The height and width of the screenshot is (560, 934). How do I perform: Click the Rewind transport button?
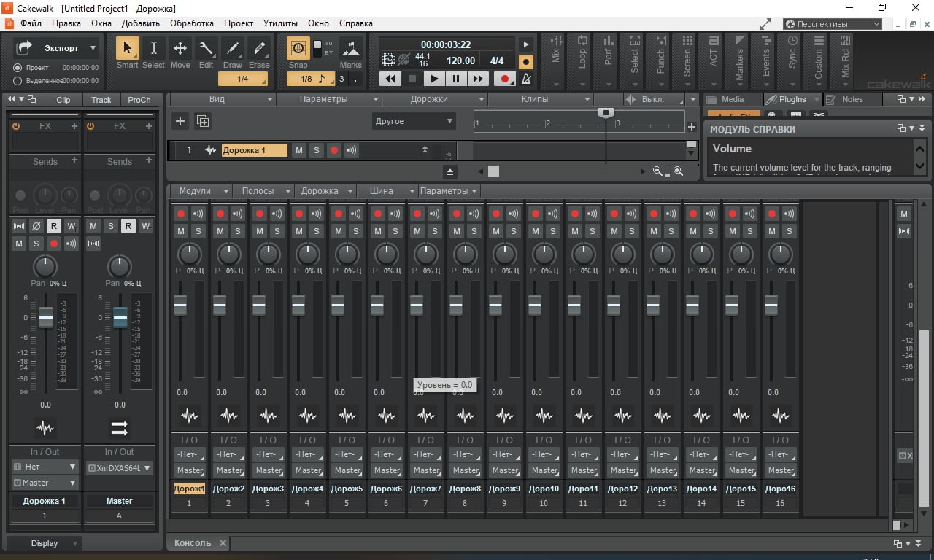pos(390,79)
